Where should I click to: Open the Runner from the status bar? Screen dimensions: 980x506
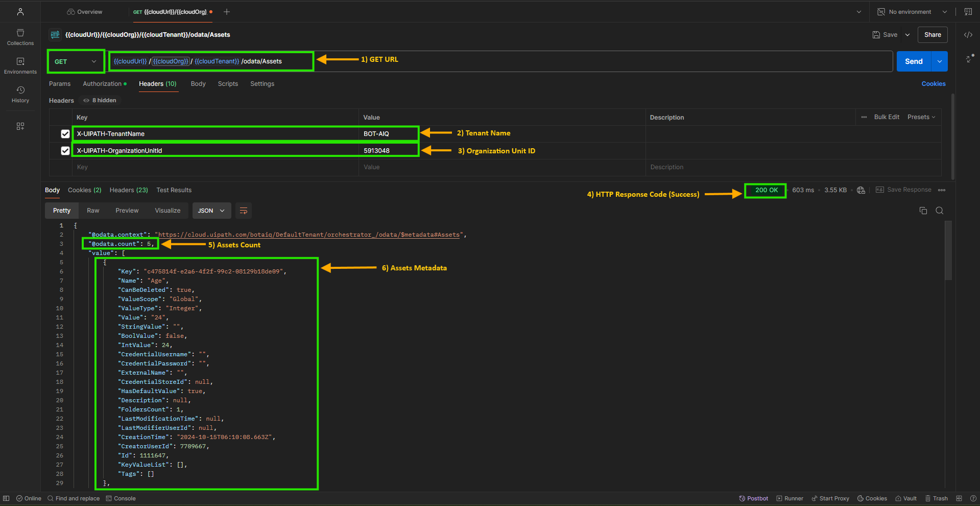coord(790,498)
